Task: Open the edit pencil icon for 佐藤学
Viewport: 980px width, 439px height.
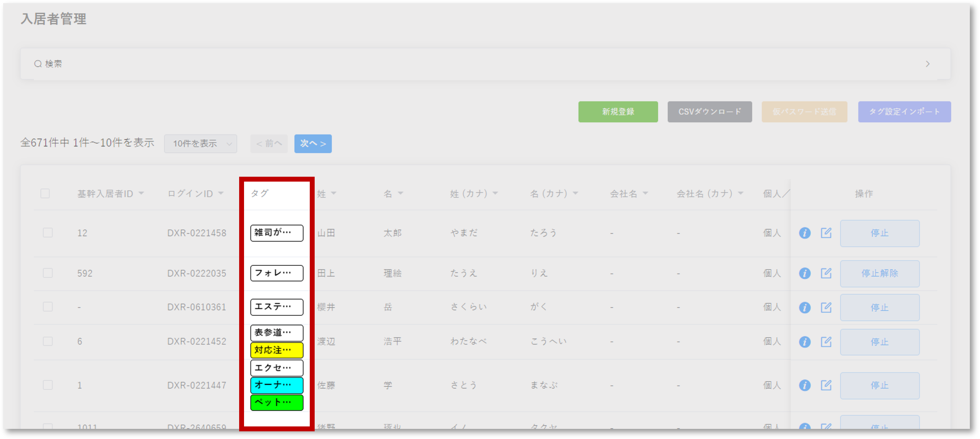Action: [x=826, y=385]
